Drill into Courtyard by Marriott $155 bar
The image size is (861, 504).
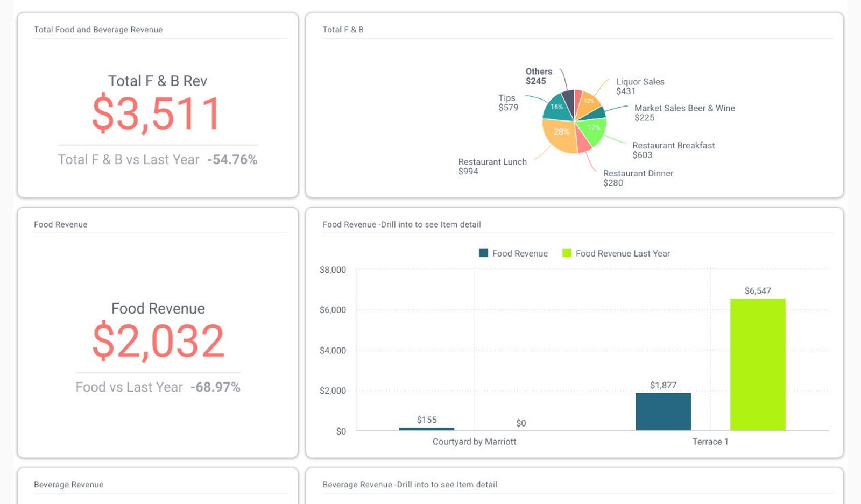click(x=427, y=429)
